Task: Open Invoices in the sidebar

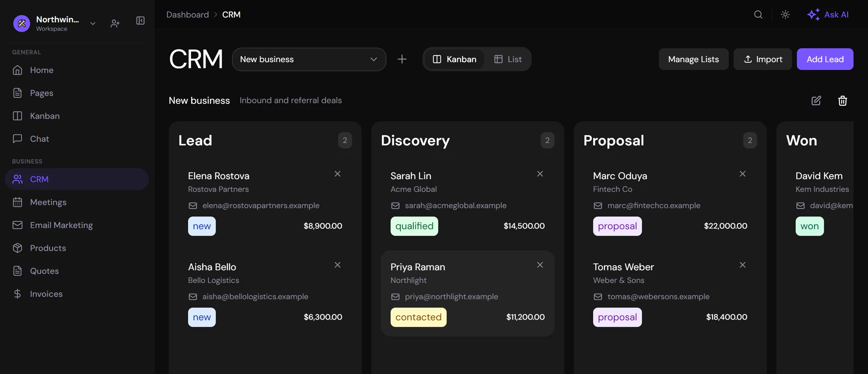Action: point(77,294)
